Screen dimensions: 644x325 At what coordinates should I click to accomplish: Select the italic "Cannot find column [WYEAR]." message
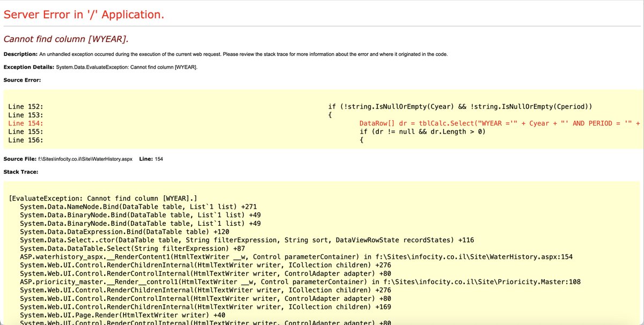pos(66,39)
